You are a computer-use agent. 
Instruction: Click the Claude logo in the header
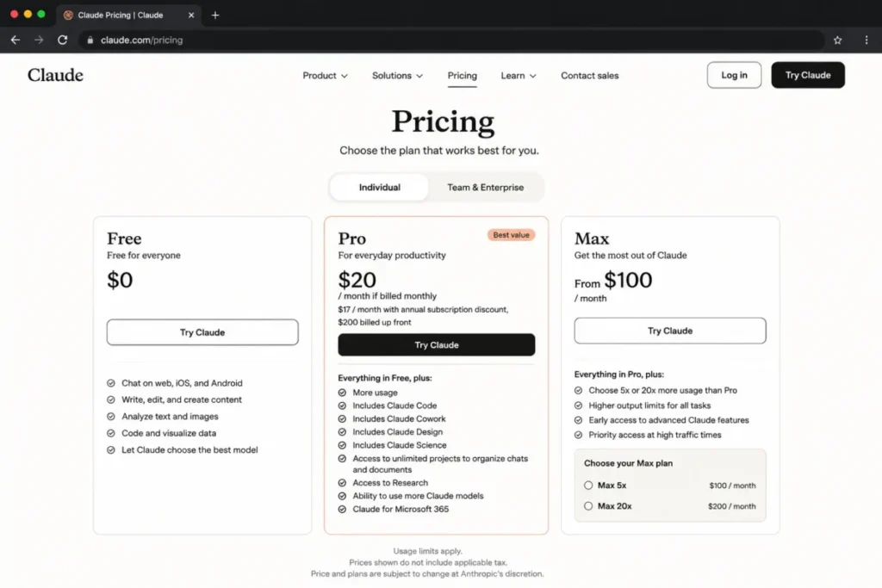click(x=55, y=75)
